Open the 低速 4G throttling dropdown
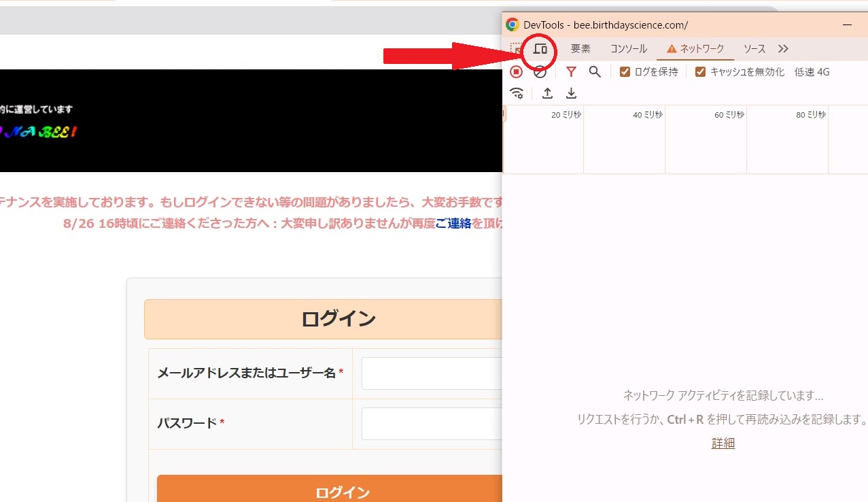 [x=811, y=71]
